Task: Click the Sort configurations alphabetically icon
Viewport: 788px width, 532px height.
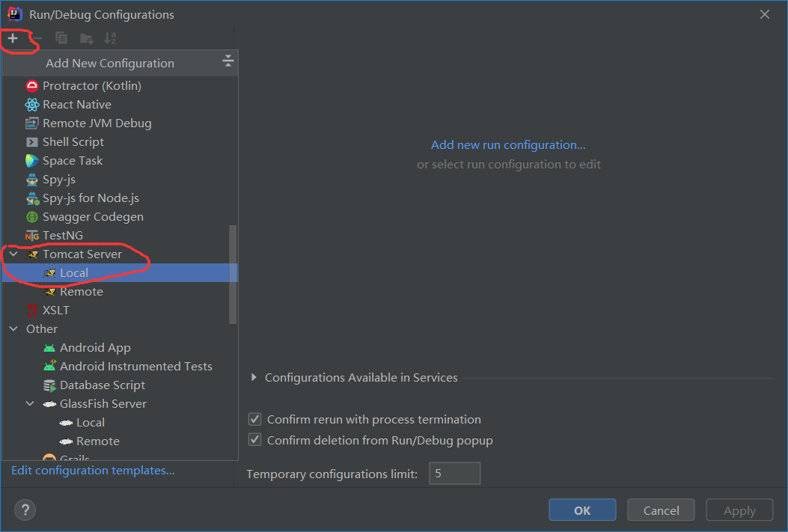Action: 110,38
